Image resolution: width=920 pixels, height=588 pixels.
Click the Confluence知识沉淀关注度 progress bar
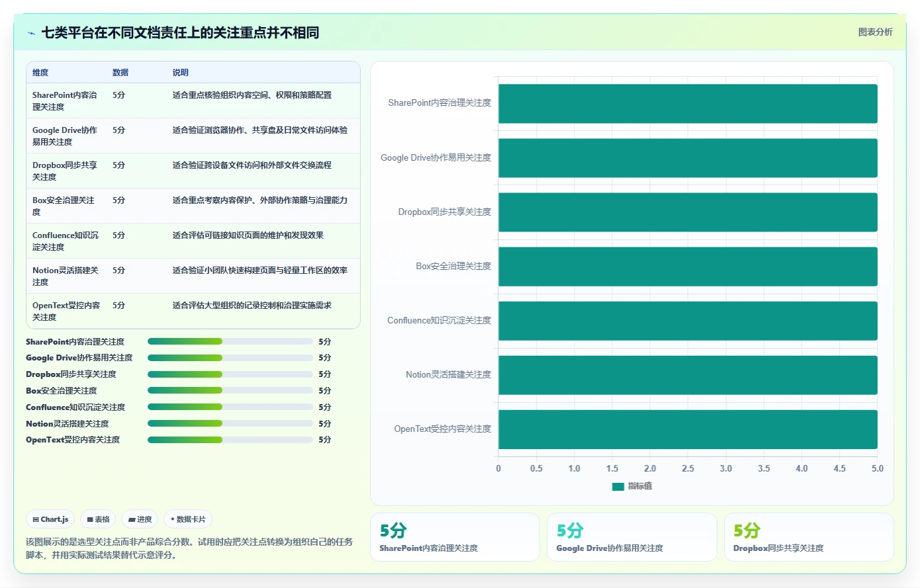(x=230, y=407)
